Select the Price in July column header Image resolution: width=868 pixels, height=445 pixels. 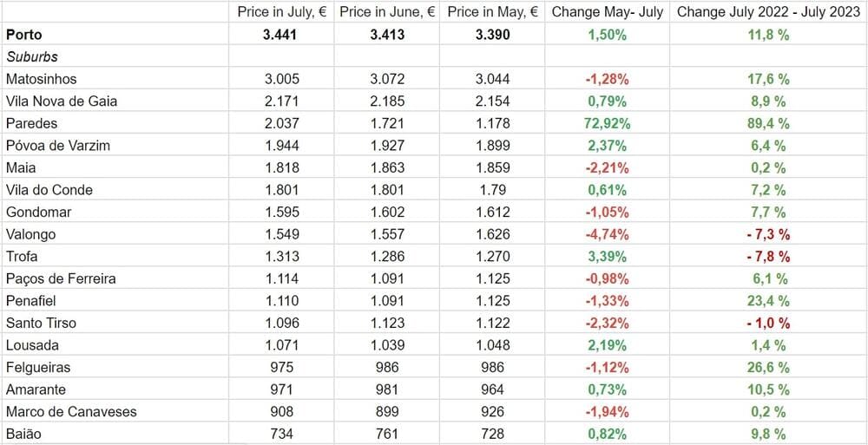281,12
